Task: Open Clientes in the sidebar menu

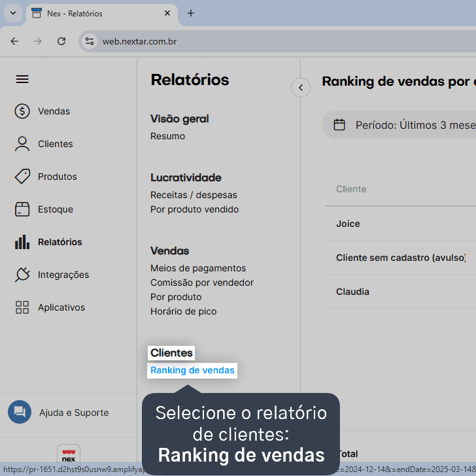Action: click(55, 144)
